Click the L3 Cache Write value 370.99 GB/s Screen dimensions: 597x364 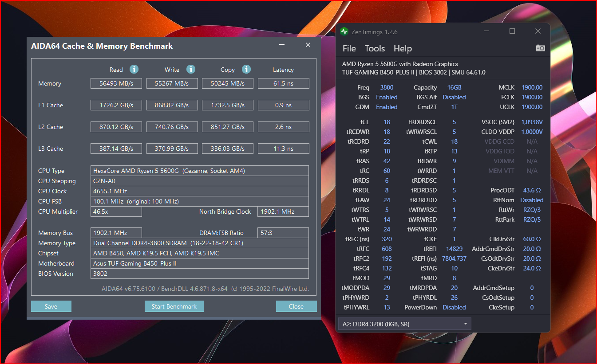tap(172, 149)
